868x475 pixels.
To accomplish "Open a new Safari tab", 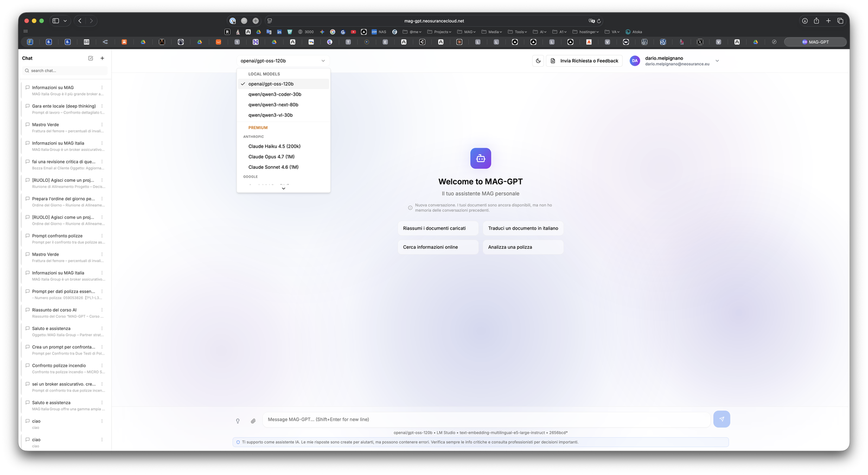I will point(828,21).
